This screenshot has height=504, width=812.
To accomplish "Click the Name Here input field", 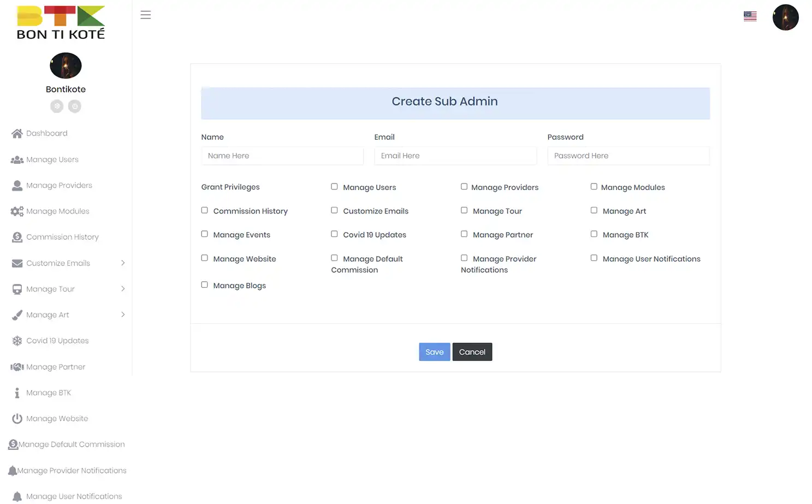I will 282,156.
